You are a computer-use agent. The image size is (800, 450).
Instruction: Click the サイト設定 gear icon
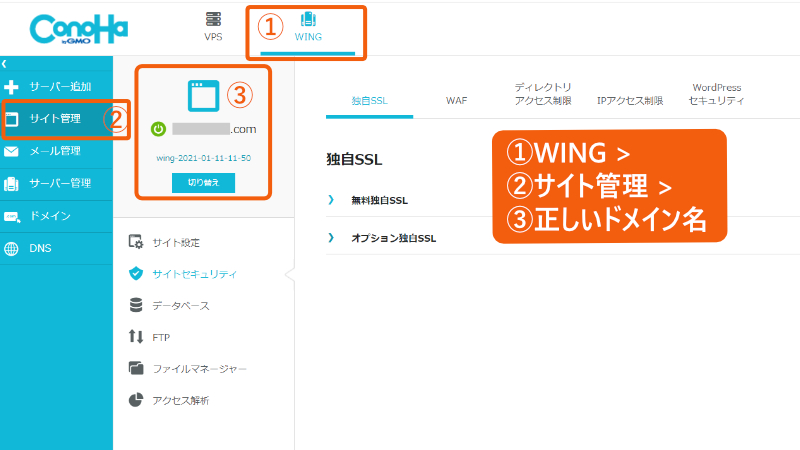(136, 242)
